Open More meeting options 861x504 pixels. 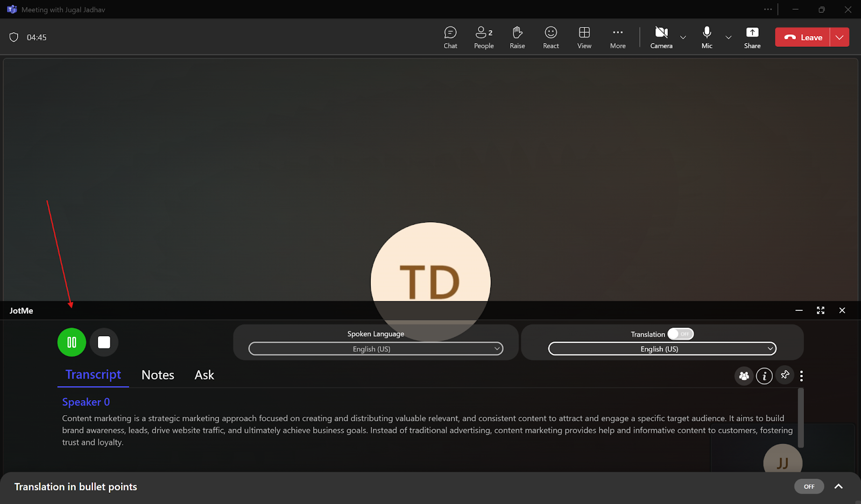[x=618, y=38]
